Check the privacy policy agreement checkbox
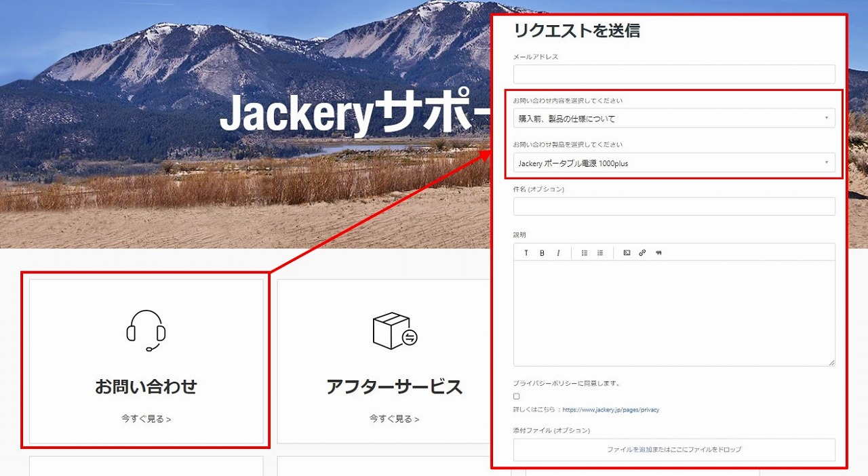This screenshot has height=476, width=868. point(517,396)
